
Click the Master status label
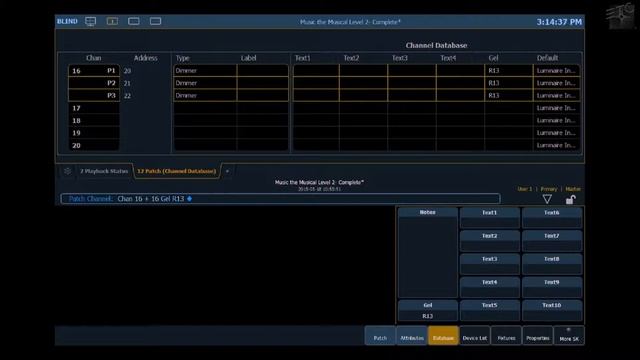click(x=573, y=189)
